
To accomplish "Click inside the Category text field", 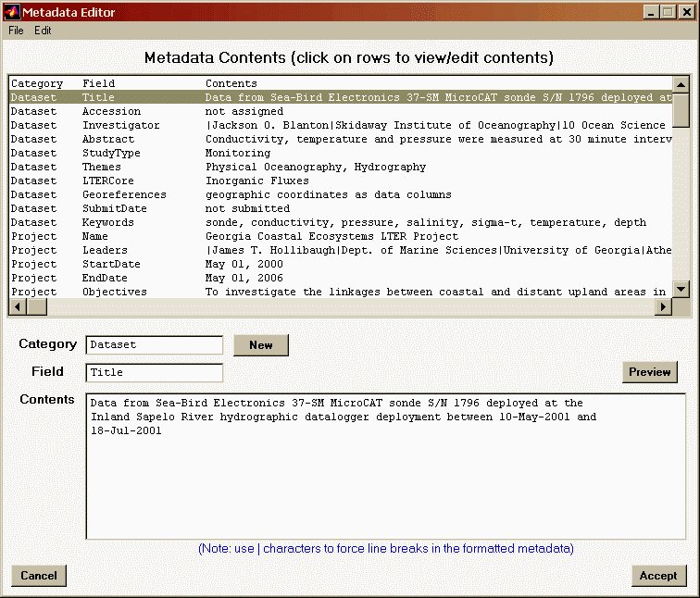I will 154,345.
